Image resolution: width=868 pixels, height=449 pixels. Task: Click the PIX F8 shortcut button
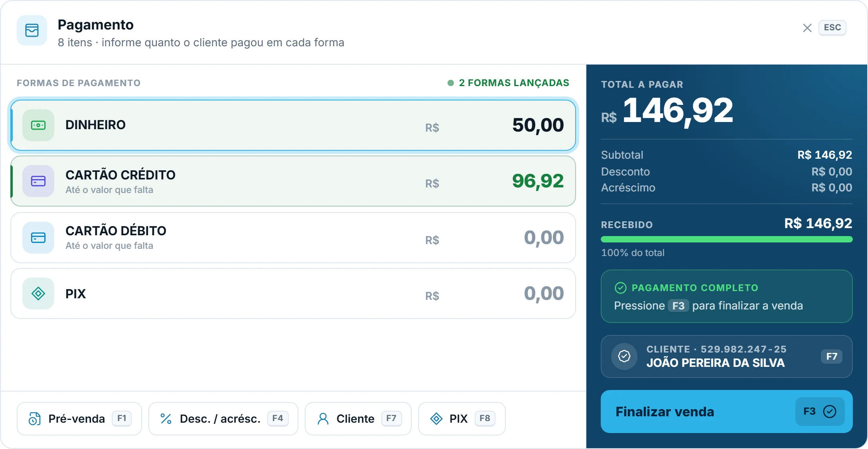pyautogui.click(x=462, y=419)
